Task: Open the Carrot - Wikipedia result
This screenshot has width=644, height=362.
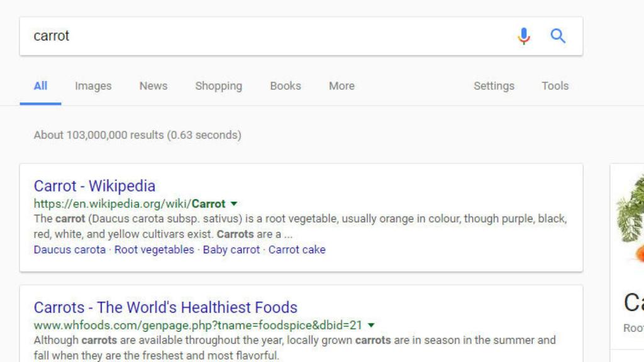Action: [94, 186]
